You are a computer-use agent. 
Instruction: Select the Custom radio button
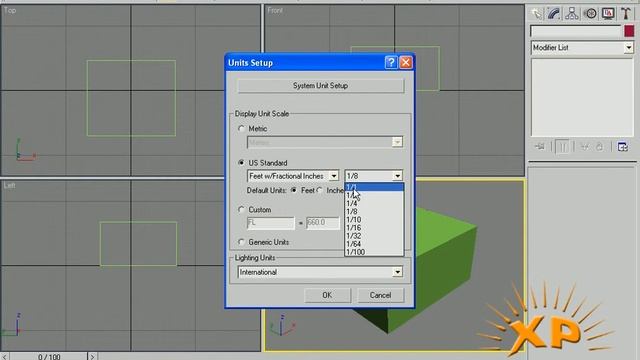pos(241,210)
